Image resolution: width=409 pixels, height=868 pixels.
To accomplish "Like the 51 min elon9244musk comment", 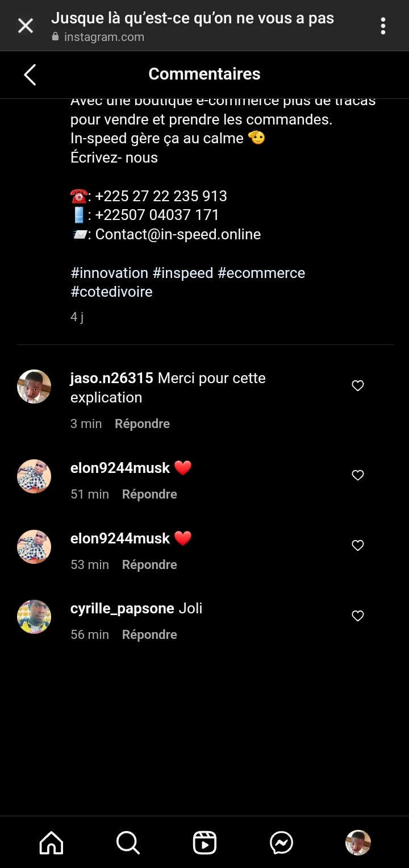I will point(358,475).
